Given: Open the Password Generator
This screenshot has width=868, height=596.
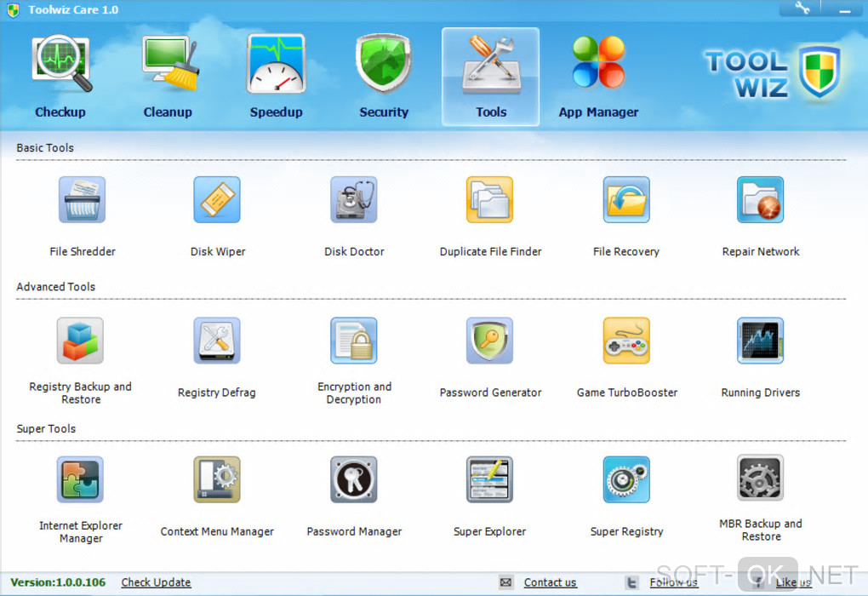Looking at the screenshot, I should pos(490,341).
